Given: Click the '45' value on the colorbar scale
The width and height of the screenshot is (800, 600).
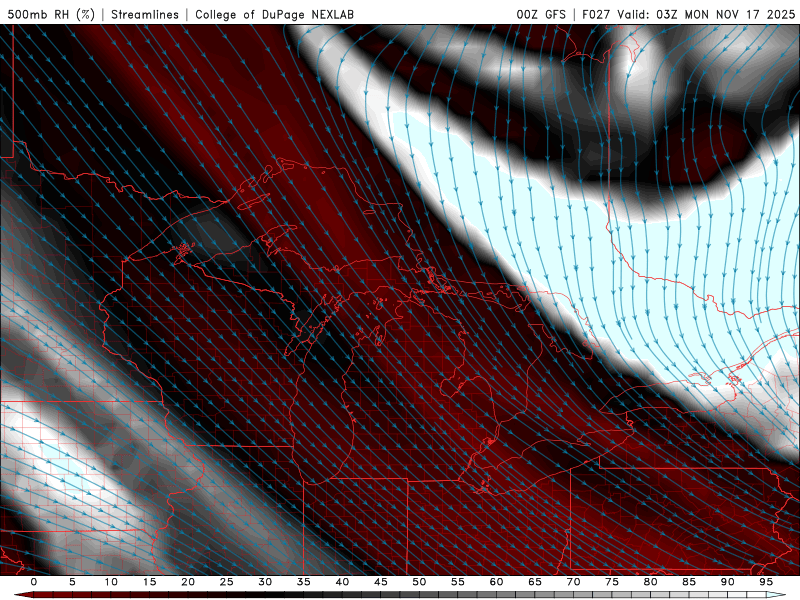Looking at the screenshot, I should [x=381, y=582].
